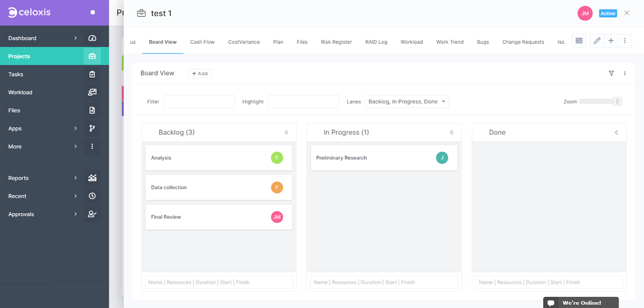Screen dimensions: 644x308
Task: Click J avatar on Preliminary Research card
Action: coord(442,158)
